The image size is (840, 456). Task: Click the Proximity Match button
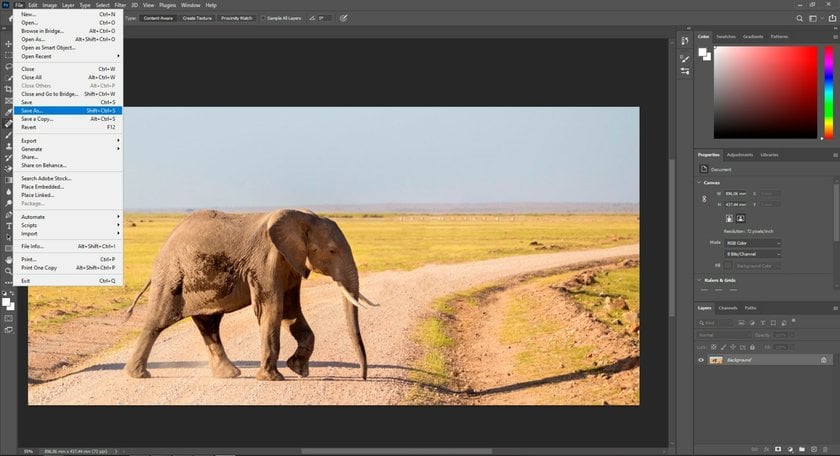236,18
